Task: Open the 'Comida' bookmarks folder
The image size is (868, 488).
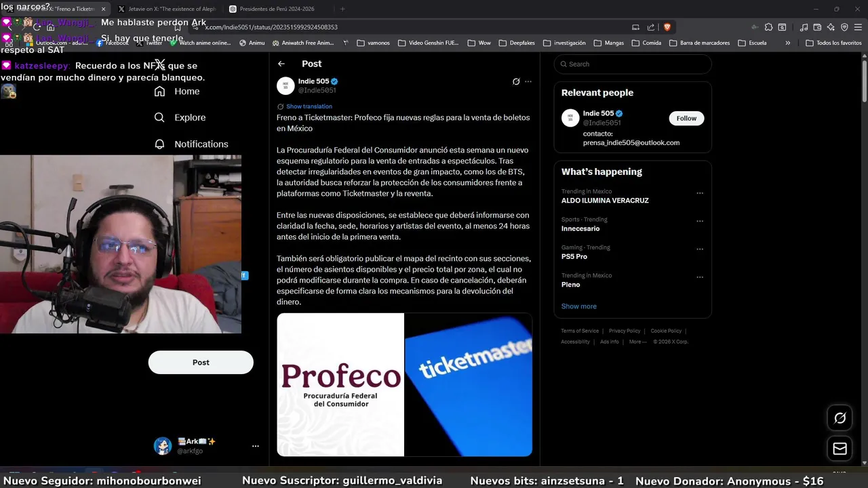Action: [646, 43]
